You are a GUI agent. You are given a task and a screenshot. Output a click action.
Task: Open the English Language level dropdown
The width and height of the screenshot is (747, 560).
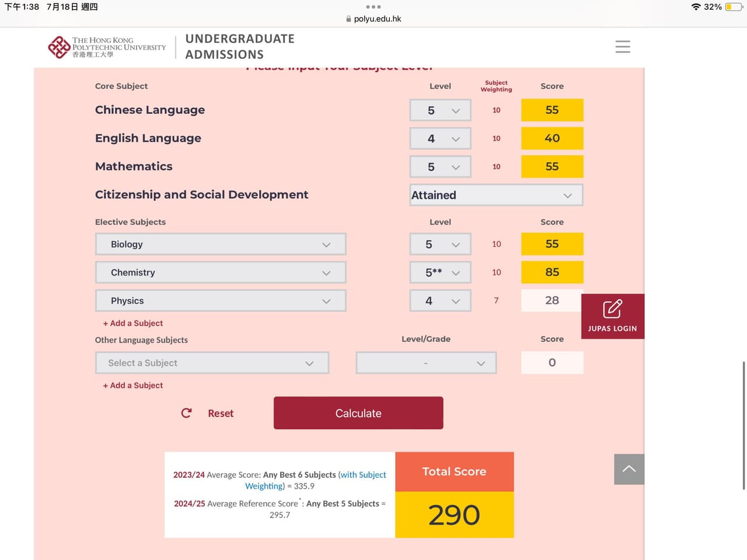coord(441,138)
